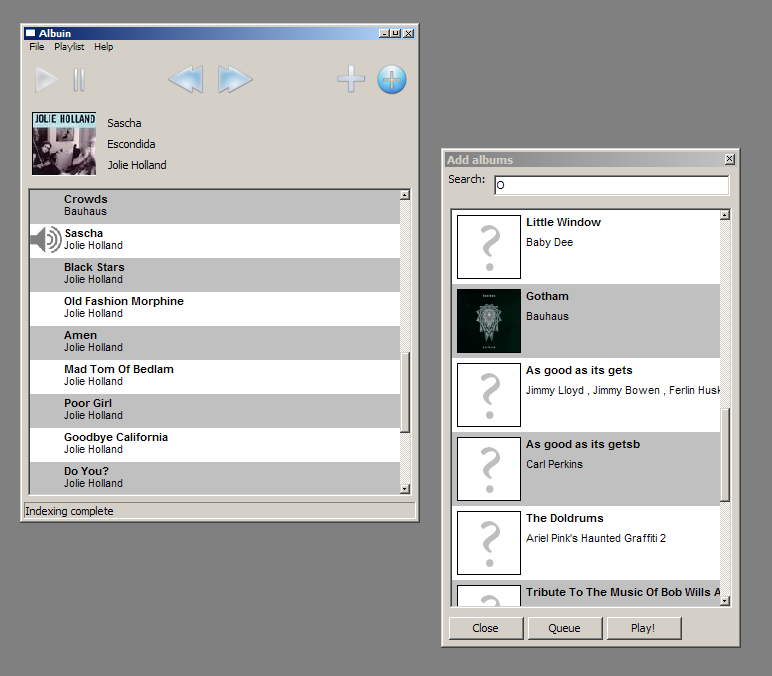Image resolution: width=772 pixels, height=676 pixels.
Task: Click the Search input field
Action: [x=611, y=185]
